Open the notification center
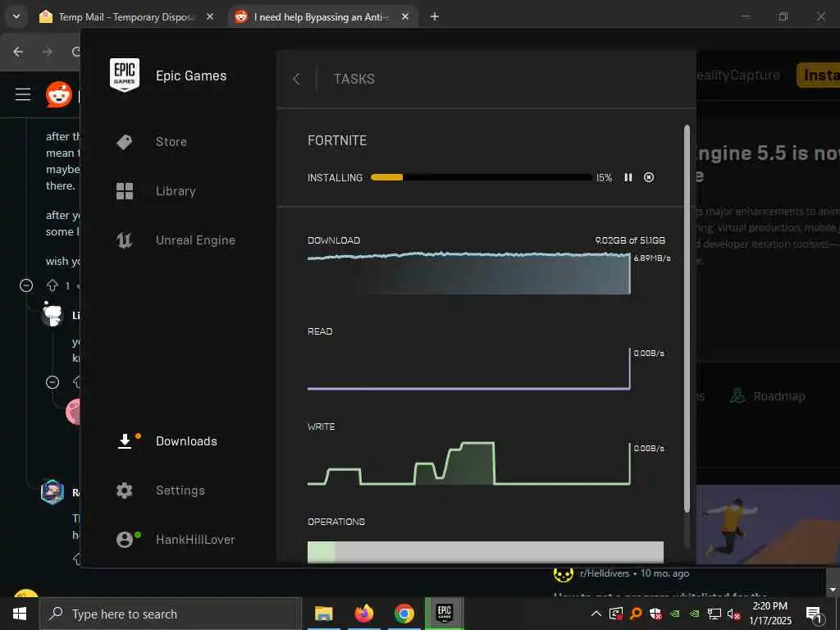Viewport: 840px width, 630px height. click(814, 614)
